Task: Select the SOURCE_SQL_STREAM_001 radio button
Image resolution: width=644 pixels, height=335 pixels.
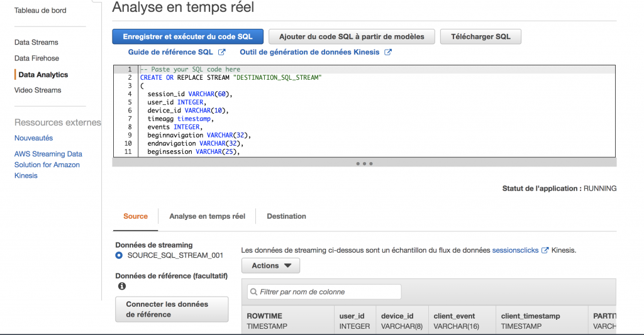Action: tap(119, 255)
